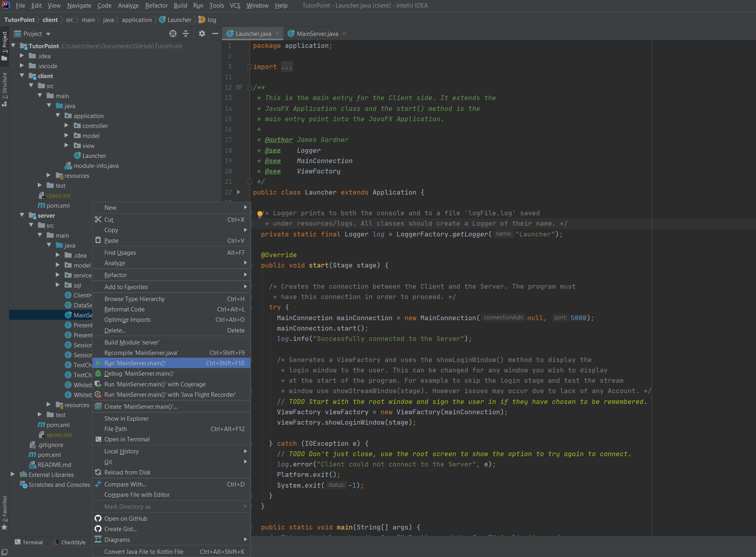This screenshot has width=756, height=557.
Task: Open the Diagrams submenu
Action: [x=171, y=539]
